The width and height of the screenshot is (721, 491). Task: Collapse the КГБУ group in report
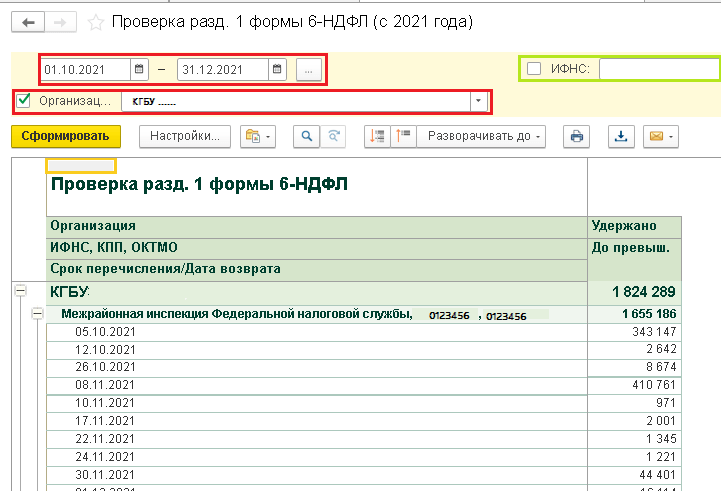click(19, 291)
